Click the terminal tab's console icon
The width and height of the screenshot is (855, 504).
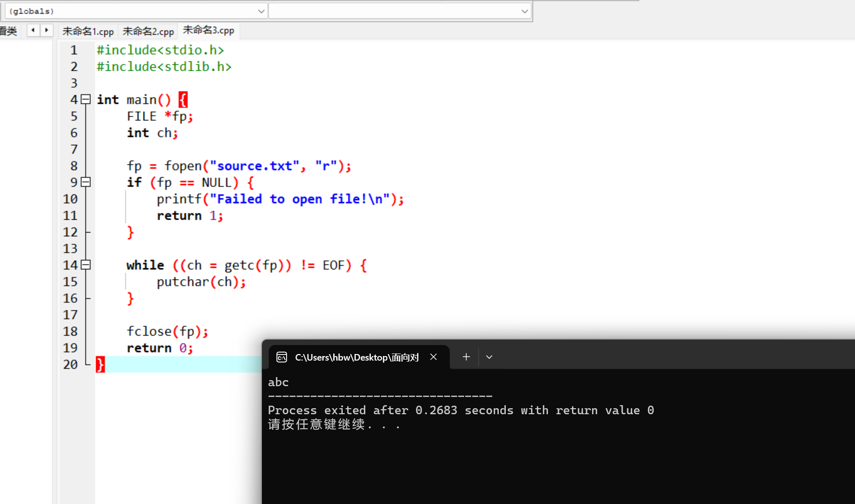coord(282,357)
